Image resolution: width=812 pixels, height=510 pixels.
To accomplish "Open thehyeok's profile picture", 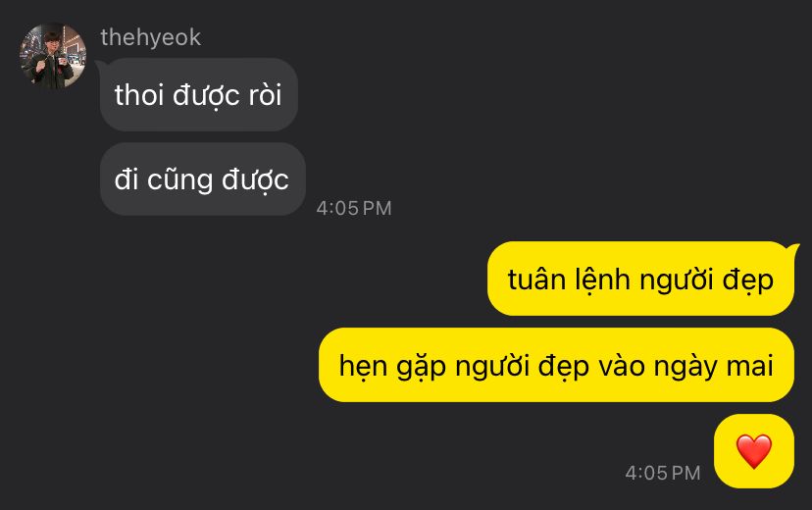I will (x=53, y=56).
